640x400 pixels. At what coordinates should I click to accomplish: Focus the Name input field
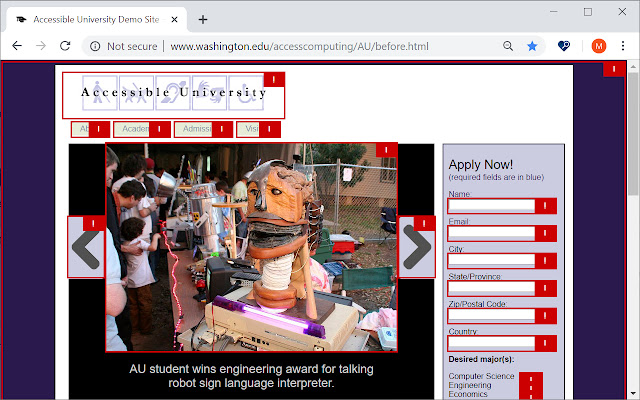502,206
